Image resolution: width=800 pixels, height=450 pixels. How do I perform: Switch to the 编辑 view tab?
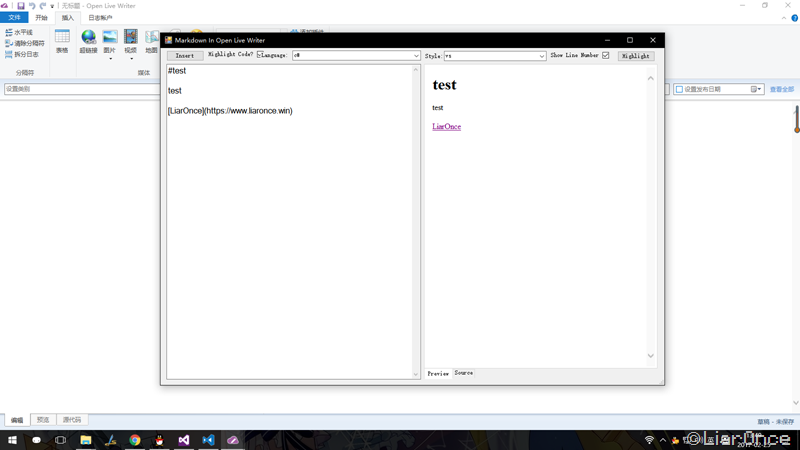pyautogui.click(x=17, y=420)
